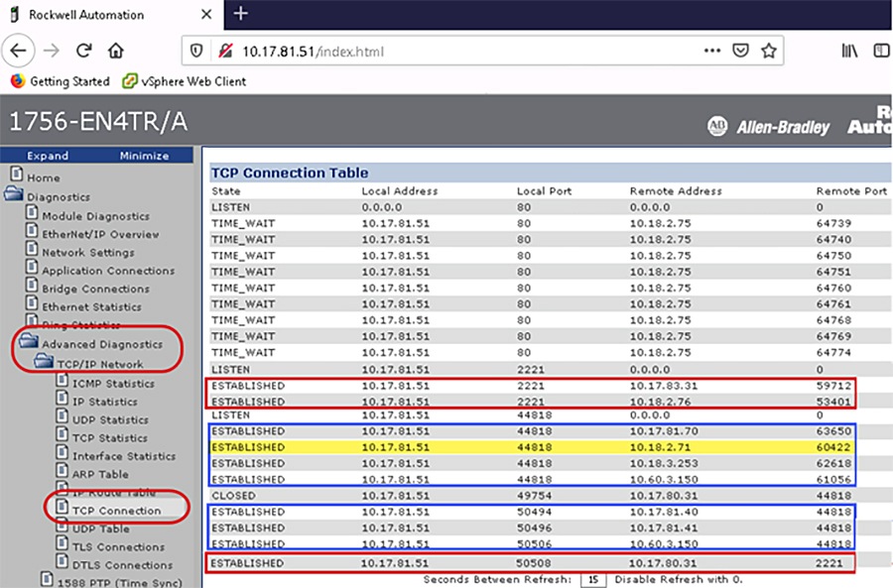
Task: Open TCP Statistics page
Action: [110, 438]
